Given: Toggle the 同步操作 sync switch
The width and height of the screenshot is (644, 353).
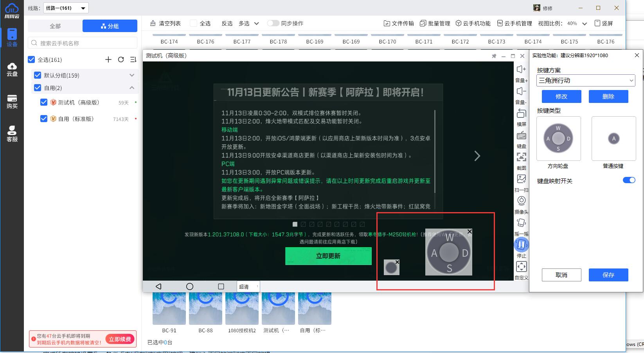Looking at the screenshot, I should 273,23.
